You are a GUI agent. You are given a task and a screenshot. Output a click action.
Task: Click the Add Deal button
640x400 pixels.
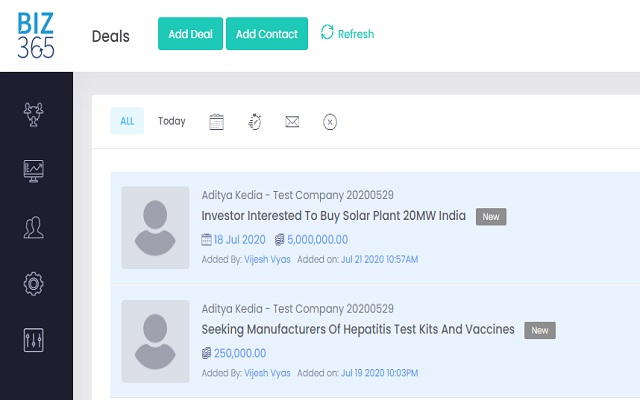point(190,33)
